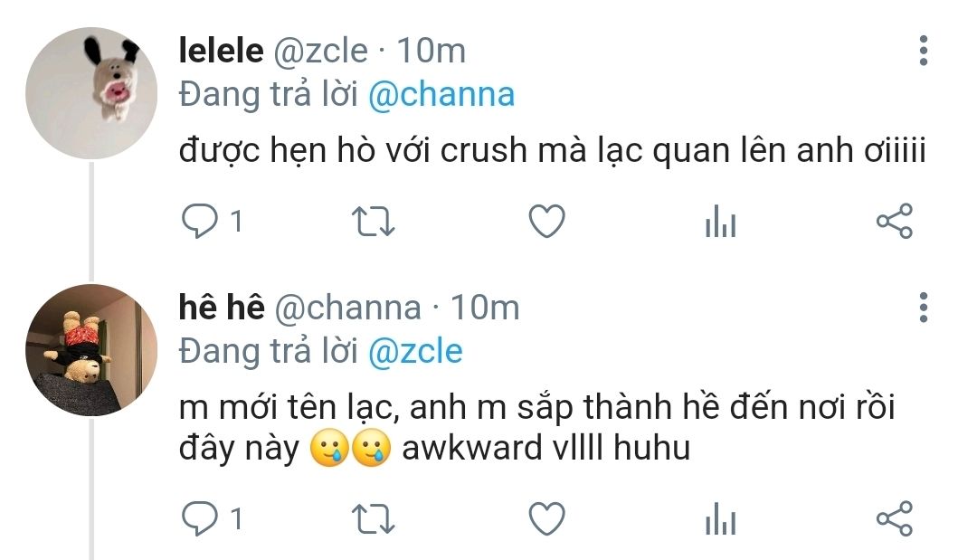Screen dimensions: 977x560
Task: Reply to the hê hê tweet
Action: (198, 519)
